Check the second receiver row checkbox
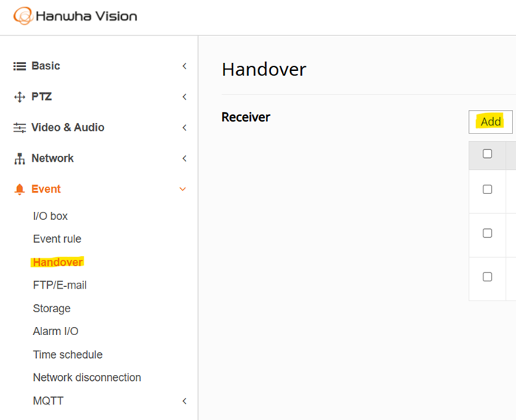The image size is (516, 420). pyautogui.click(x=487, y=233)
